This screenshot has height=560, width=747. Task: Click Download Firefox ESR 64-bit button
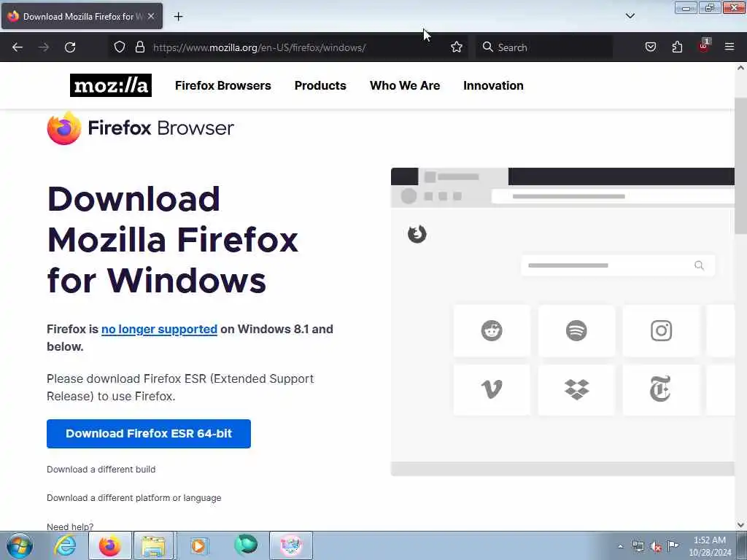[x=149, y=433]
